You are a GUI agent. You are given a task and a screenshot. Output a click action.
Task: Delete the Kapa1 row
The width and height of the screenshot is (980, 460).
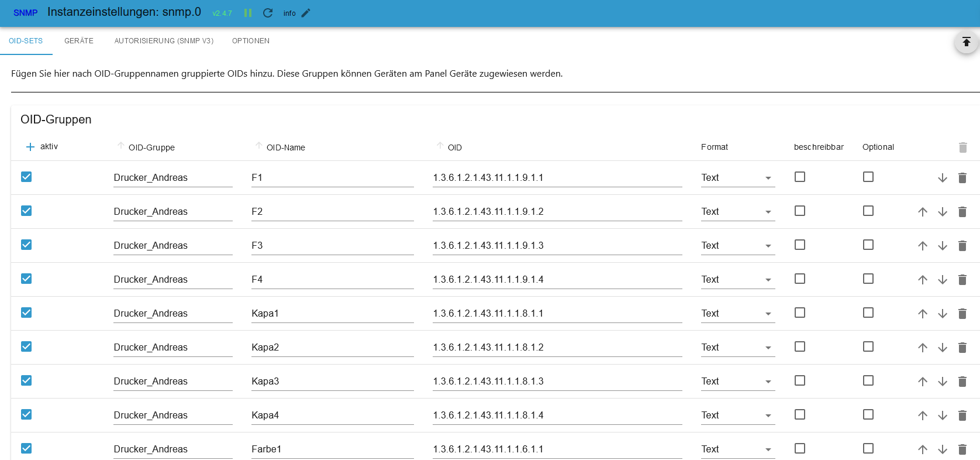(x=962, y=314)
